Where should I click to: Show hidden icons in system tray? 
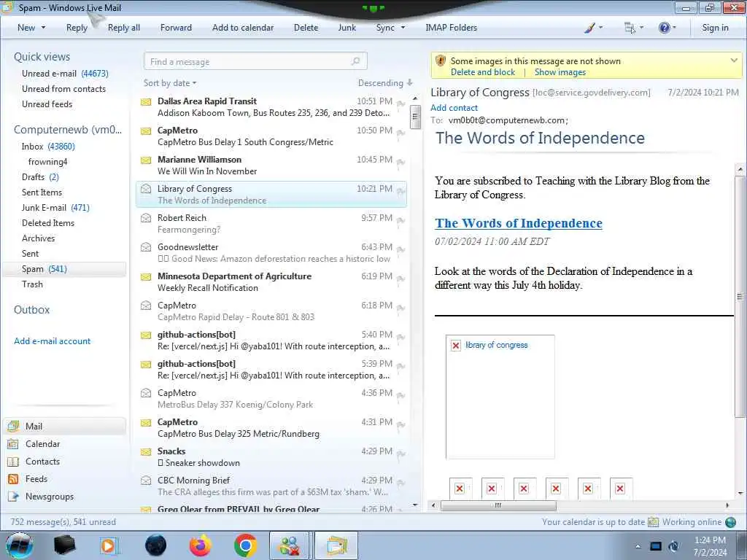pos(638,546)
